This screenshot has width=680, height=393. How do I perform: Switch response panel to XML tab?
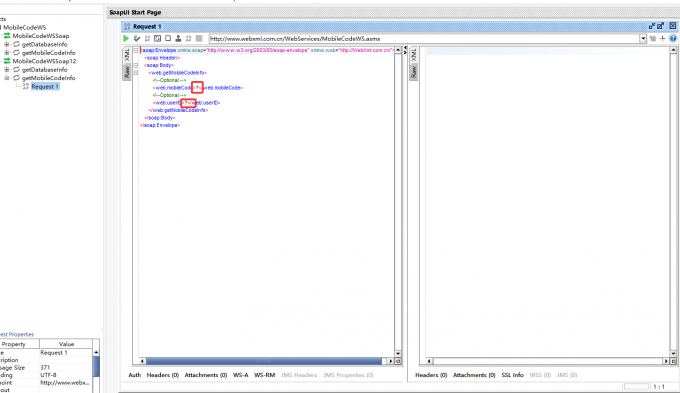[x=414, y=55]
